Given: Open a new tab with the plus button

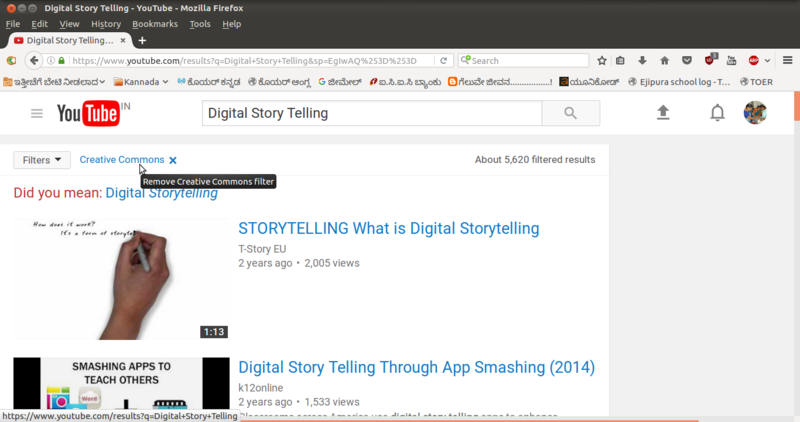Looking at the screenshot, I should click(x=142, y=40).
